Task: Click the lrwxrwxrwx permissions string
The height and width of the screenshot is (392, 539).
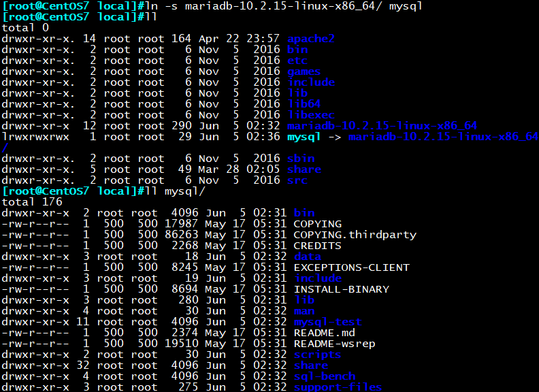Action: tap(35, 137)
